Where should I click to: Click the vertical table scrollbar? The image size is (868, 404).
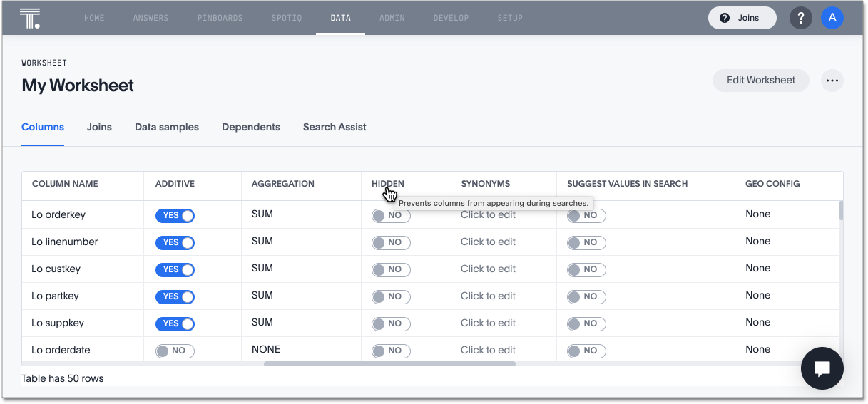841,211
